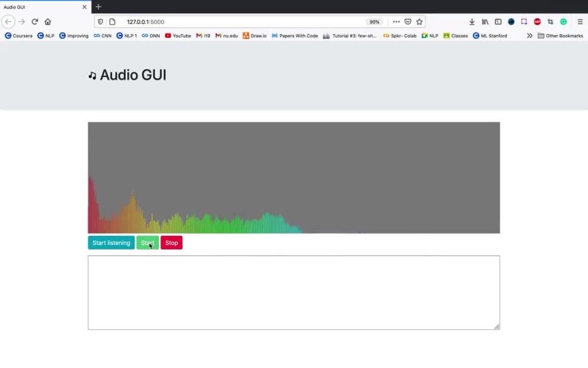Go to the browser Home page
588x368 pixels.
coord(48,22)
